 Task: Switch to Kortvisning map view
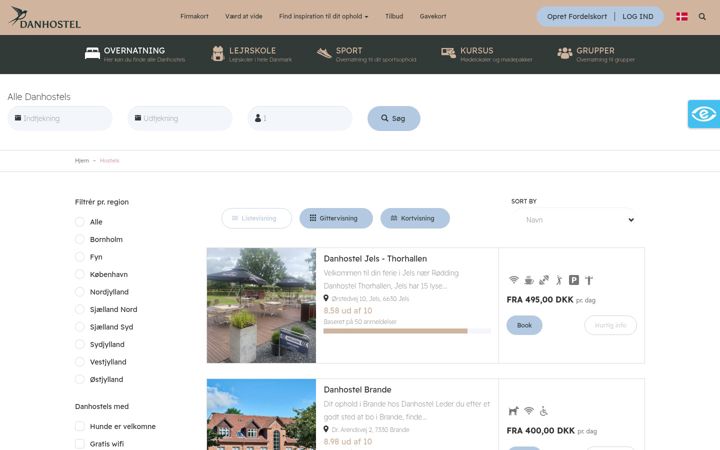click(415, 218)
